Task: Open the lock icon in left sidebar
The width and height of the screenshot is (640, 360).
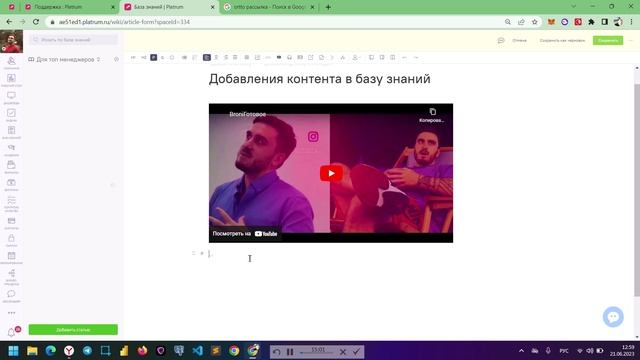Action: point(11,238)
